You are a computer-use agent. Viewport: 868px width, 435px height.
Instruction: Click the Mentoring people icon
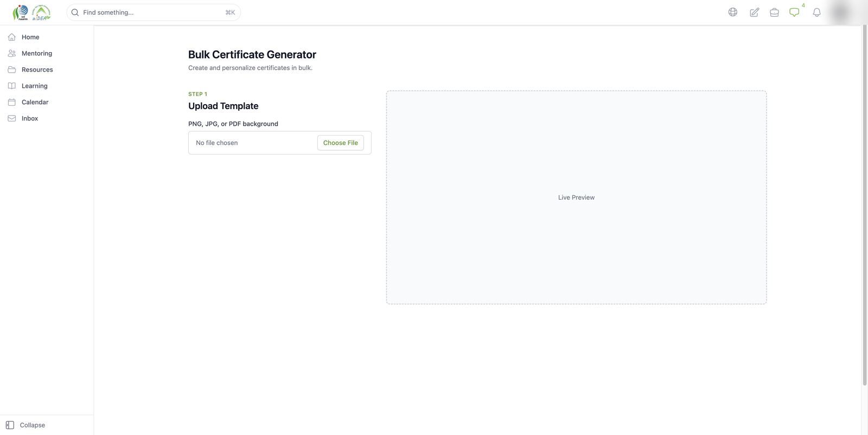(x=12, y=53)
